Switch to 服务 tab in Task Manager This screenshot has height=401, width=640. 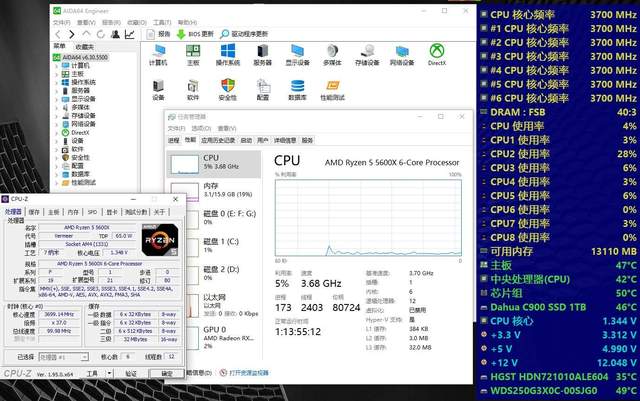[307, 140]
